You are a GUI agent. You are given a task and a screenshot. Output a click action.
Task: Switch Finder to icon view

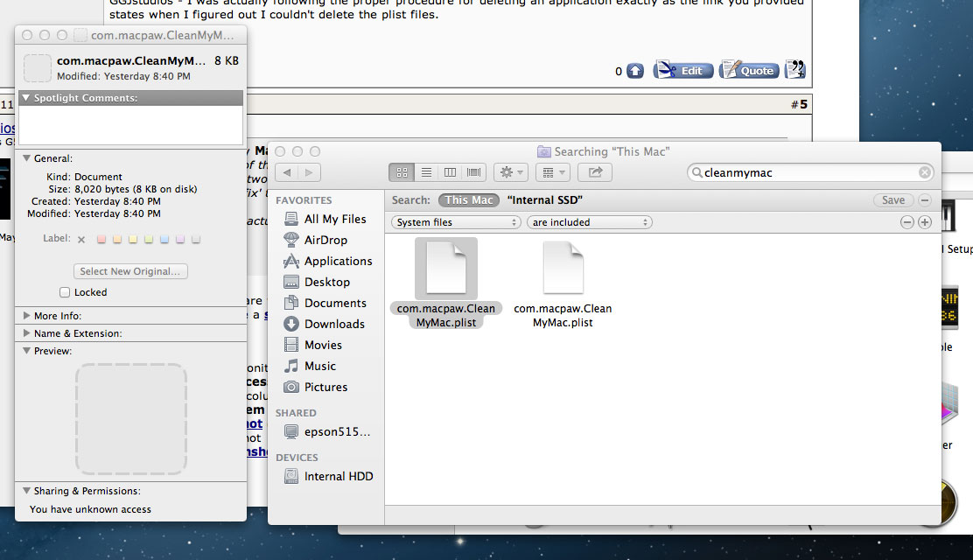(x=402, y=172)
